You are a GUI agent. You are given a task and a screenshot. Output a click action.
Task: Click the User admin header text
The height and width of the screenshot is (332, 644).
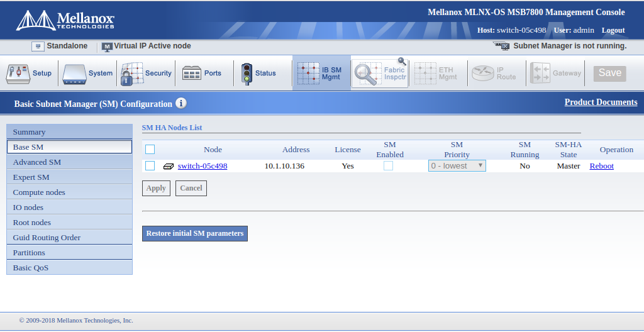click(574, 30)
